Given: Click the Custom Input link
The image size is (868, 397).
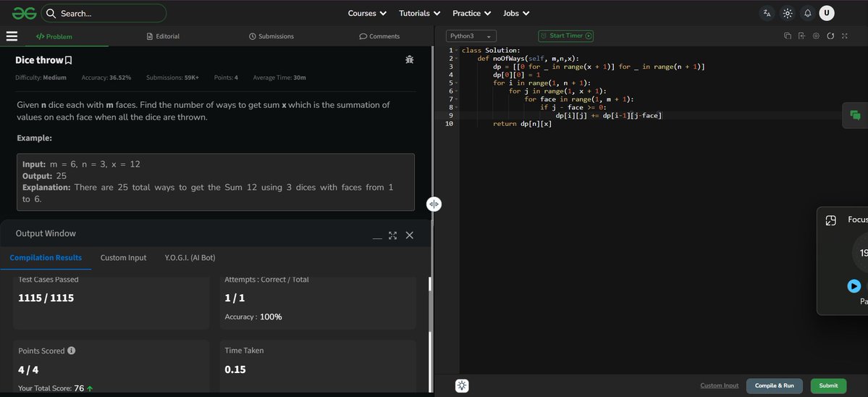Looking at the screenshot, I should point(719,386).
